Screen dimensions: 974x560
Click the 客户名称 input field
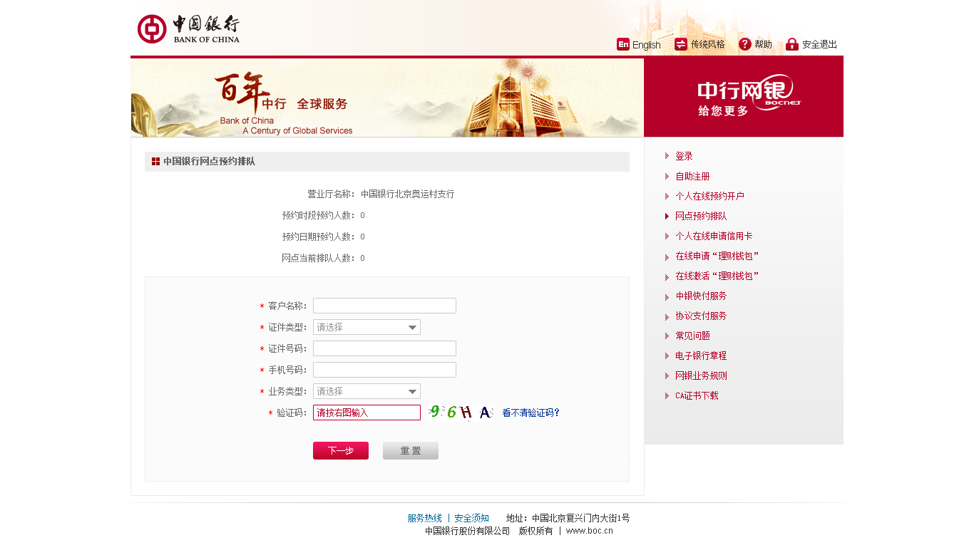(384, 305)
